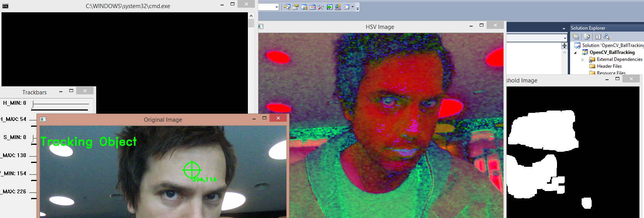Click the green tracking crosshair in Original Image
Screen dimensions: 644x218
[x=192, y=170]
